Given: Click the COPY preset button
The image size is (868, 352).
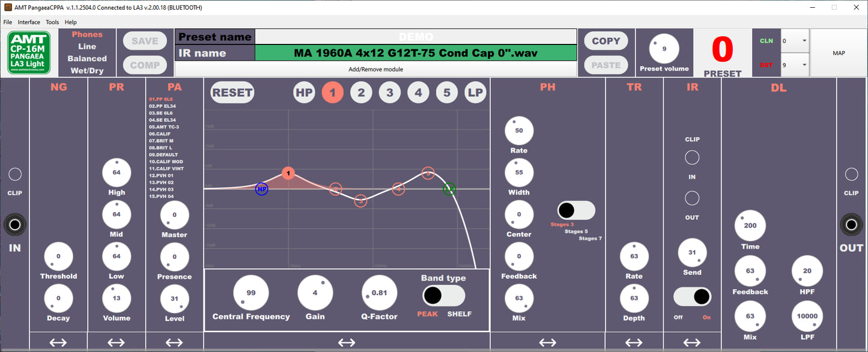Looking at the screenshot, I should click(x=605, y=41).
